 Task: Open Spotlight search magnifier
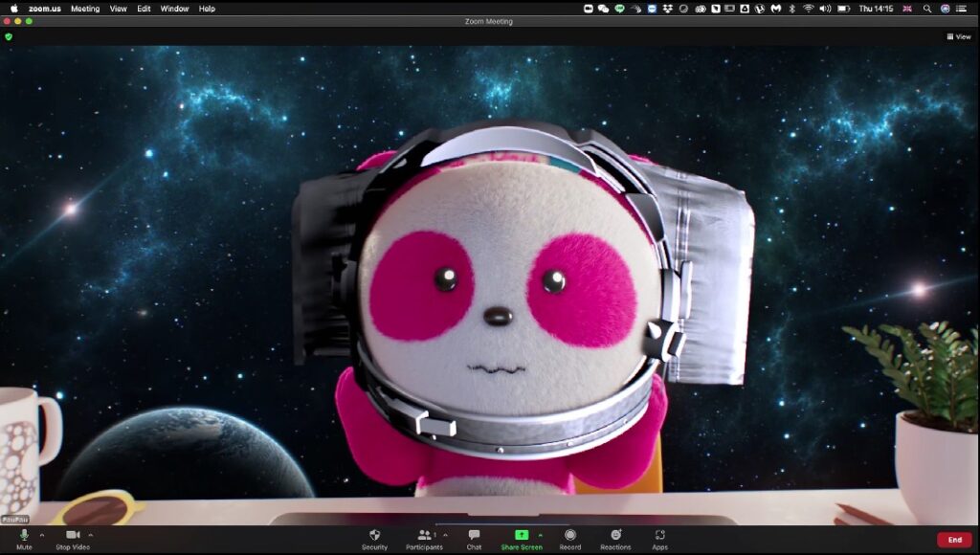[x=926, y=9]
